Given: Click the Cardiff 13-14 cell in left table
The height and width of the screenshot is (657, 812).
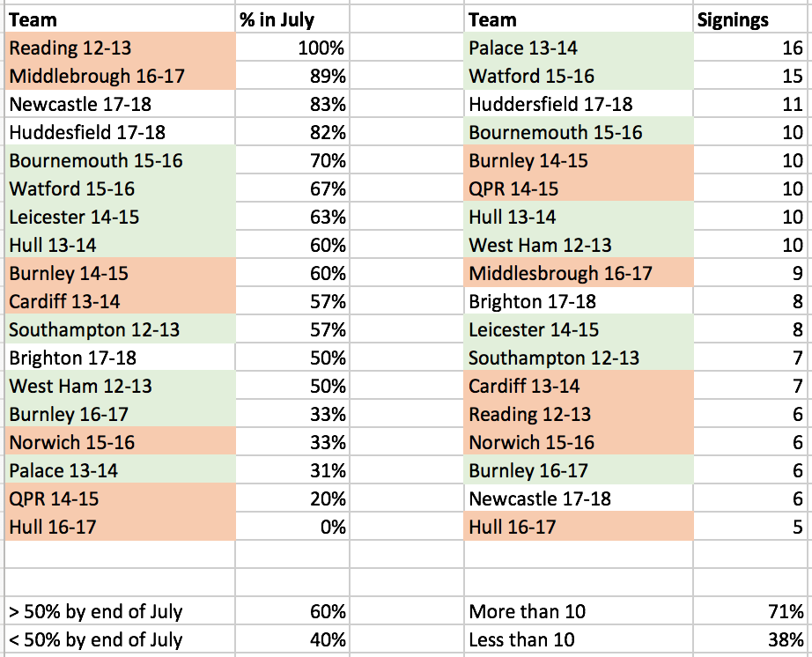Looking at the screenshot, I should pyautogui.click(x=120, y=301).
